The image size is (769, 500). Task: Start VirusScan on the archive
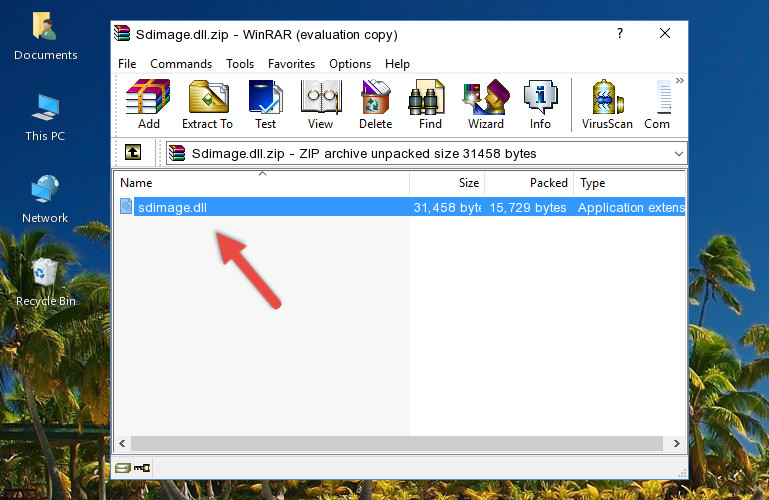point(607,104)
